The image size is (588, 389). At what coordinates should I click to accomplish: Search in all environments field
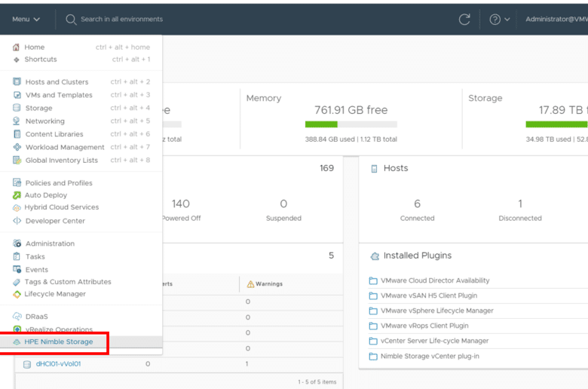pos(121,19)
